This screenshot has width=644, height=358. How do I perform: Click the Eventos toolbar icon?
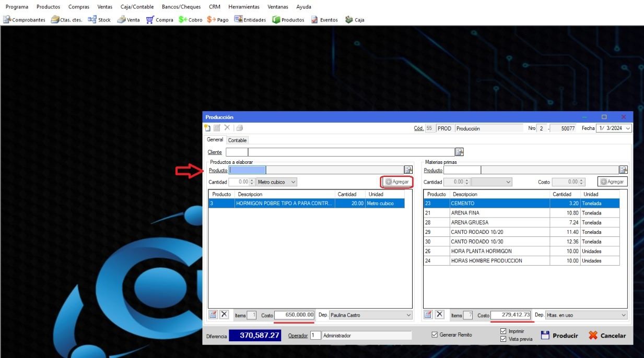[x=324, y=20]
